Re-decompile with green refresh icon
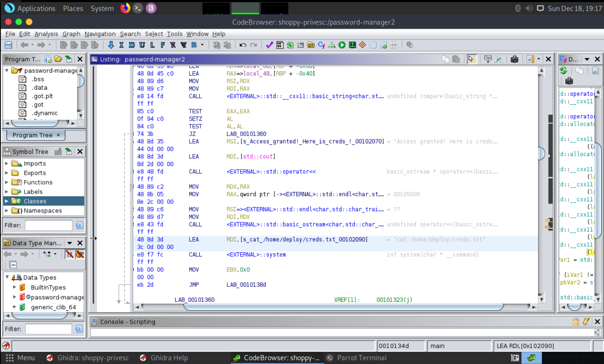This screenshot has width=604, height=364. tap(564, 71)
